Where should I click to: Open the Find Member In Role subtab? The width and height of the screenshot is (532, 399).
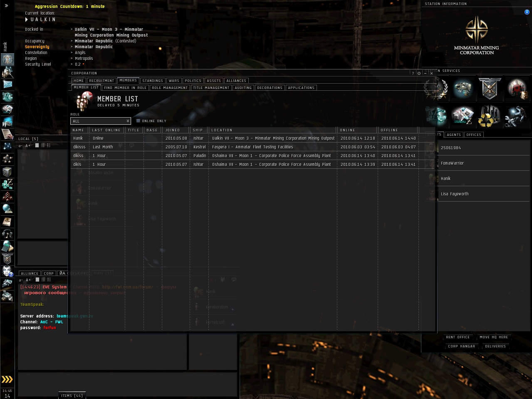click(125, 88)
